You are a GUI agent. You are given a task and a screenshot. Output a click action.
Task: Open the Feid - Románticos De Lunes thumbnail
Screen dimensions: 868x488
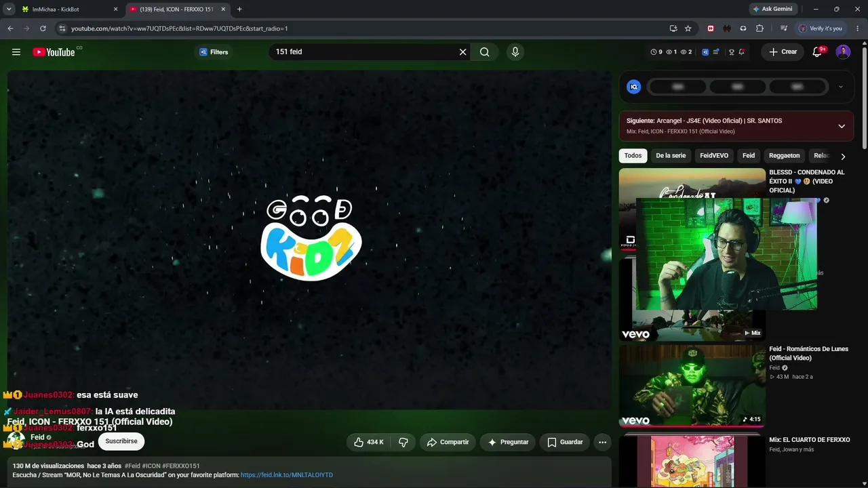point(692,386)
